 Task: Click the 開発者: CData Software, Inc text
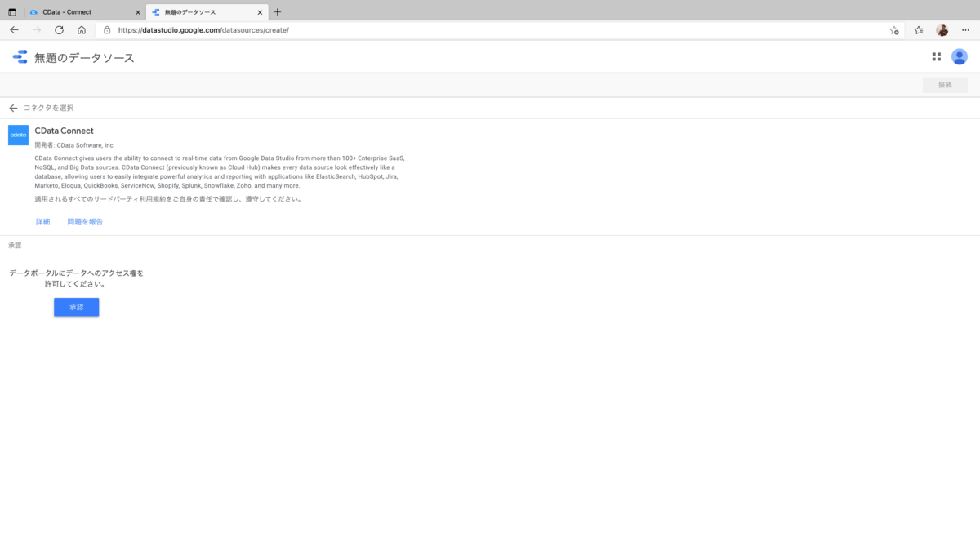coord(73,145)
